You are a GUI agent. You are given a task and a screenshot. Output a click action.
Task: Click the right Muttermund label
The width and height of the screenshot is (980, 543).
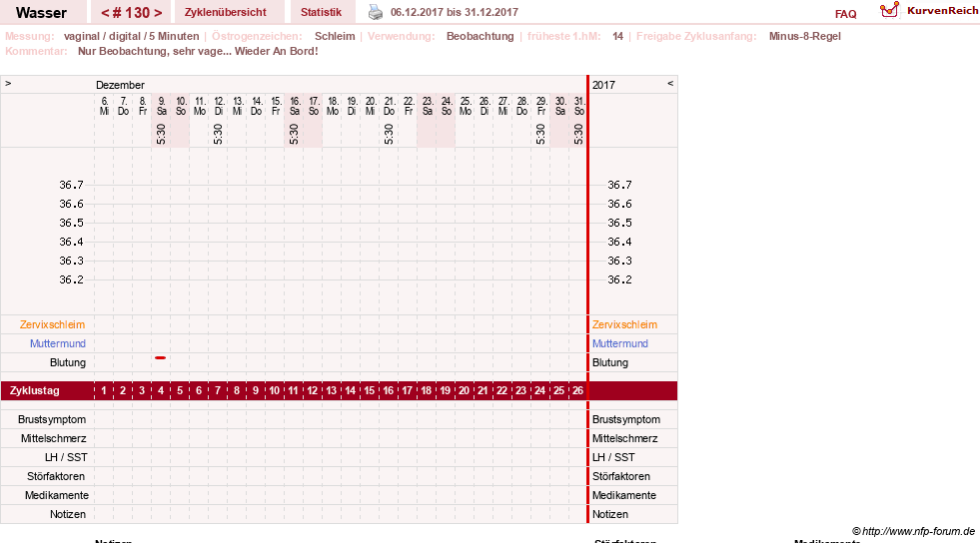620,343
